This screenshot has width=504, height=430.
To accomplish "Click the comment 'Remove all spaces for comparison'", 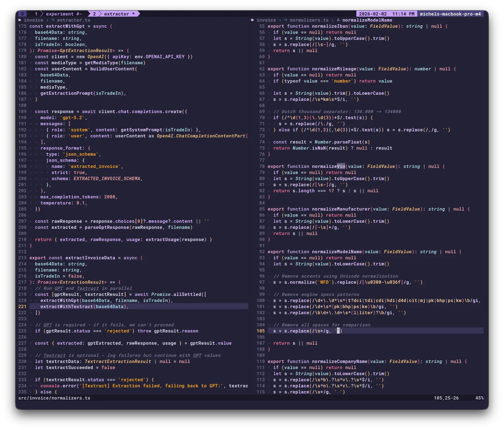I will [x=322, y=325].
